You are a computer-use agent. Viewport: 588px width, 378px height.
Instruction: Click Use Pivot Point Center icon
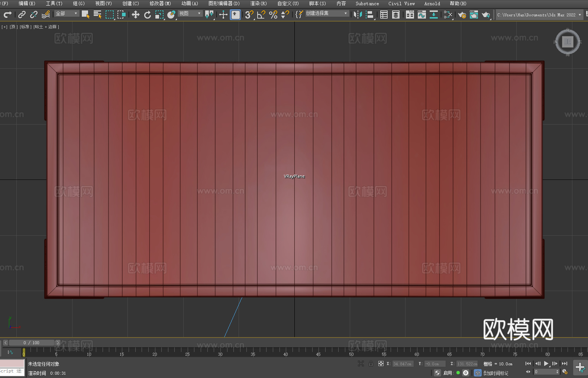(x=209, y=14)
